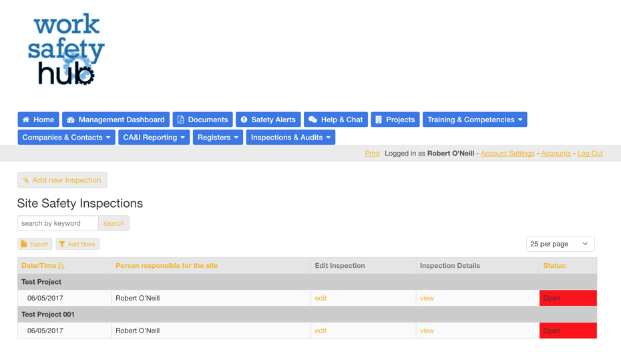621x364 pixels.
Task: Open the Inspections & Audits menu
Action: 290,138
